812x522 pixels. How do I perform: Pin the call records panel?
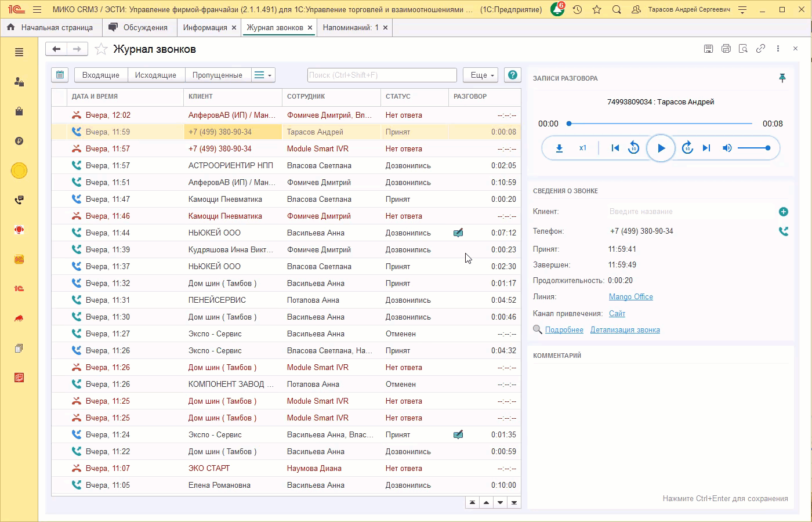click(782, 78)
